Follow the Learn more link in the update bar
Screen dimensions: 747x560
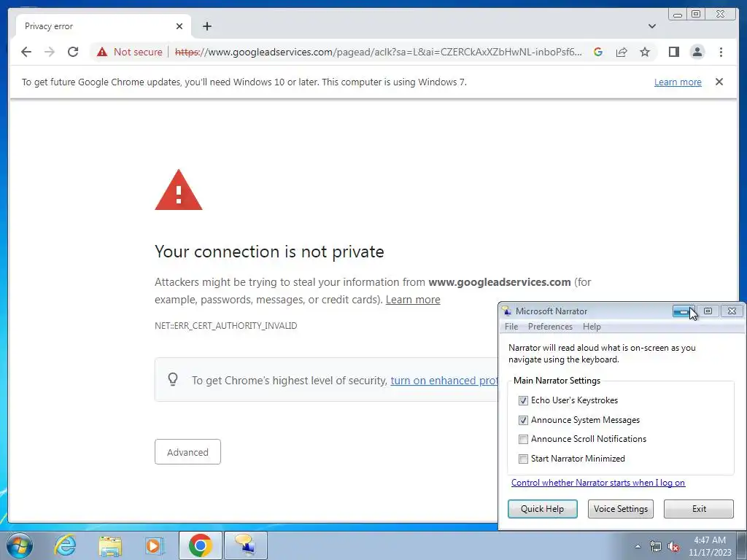click(x=678, y=82)
